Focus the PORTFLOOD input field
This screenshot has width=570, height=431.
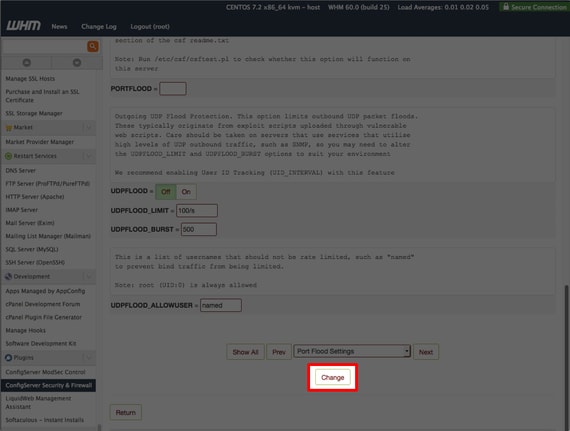173,89
